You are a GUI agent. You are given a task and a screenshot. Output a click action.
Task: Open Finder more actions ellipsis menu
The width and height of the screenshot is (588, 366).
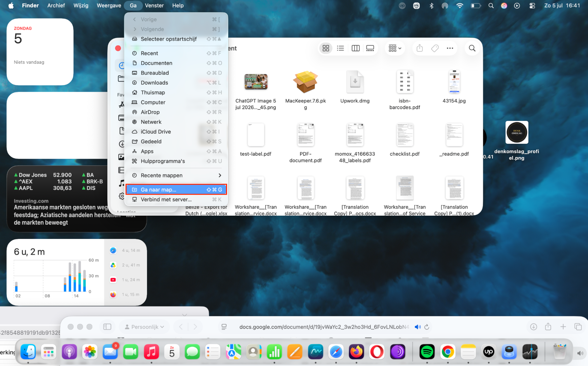click(x=450, y=48)
